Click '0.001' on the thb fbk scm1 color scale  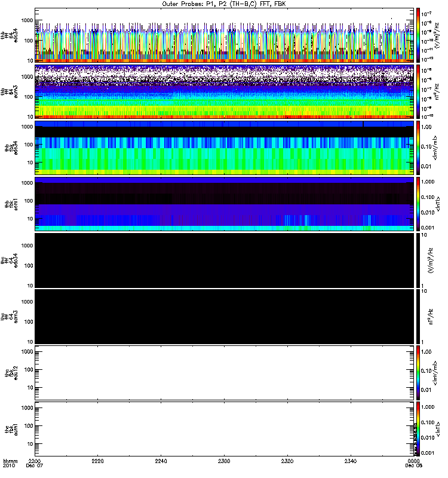[428, 228]
